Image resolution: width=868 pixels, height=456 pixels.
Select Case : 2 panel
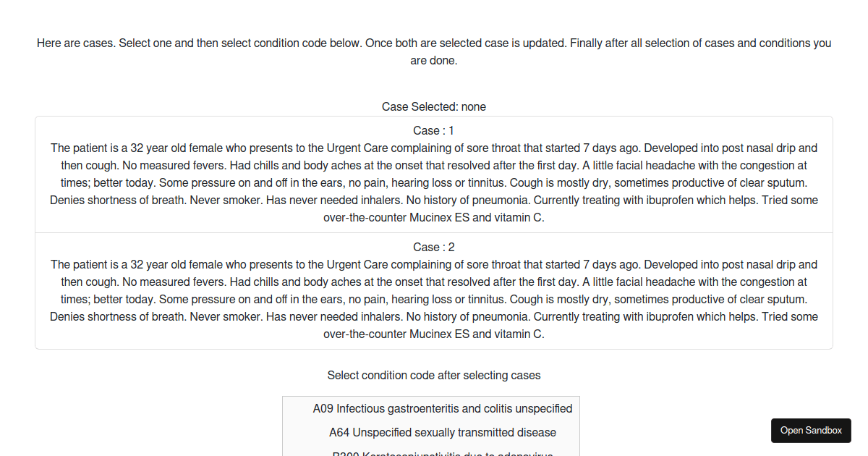pyautogui.click(x=434, y=290)
